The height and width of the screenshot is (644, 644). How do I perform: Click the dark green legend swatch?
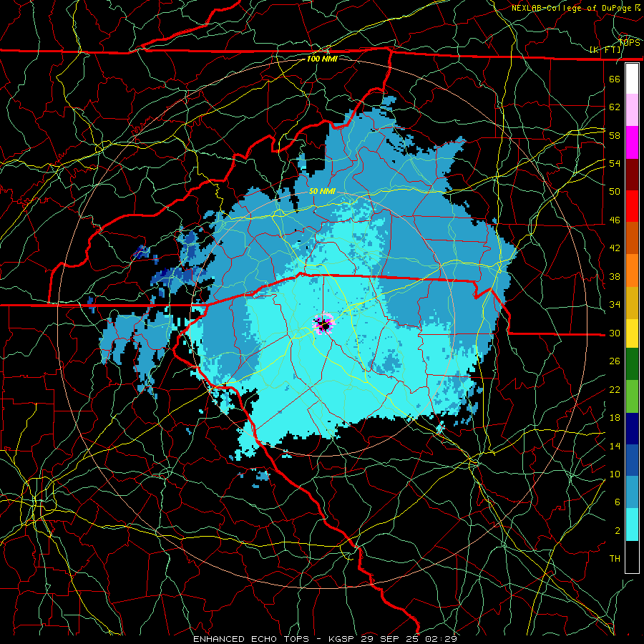632,364
